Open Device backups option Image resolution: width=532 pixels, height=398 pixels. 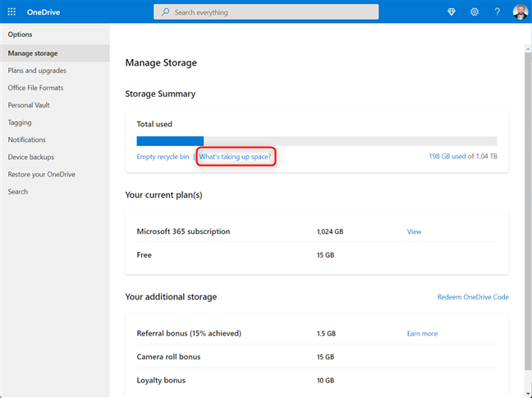coord(31,157)
